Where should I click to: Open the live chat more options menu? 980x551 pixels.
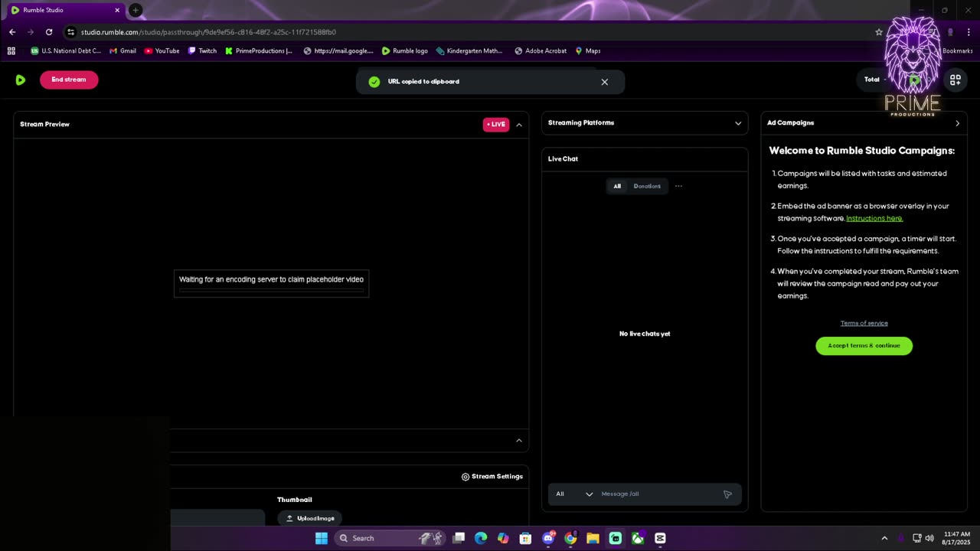[678, 186]
